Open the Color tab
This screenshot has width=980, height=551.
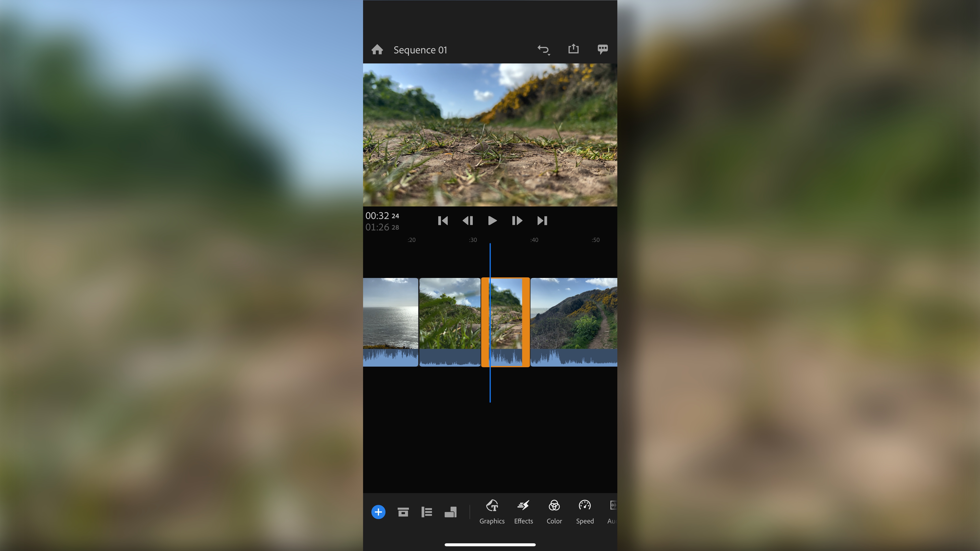pyautogui.click(x=554, y=512)
